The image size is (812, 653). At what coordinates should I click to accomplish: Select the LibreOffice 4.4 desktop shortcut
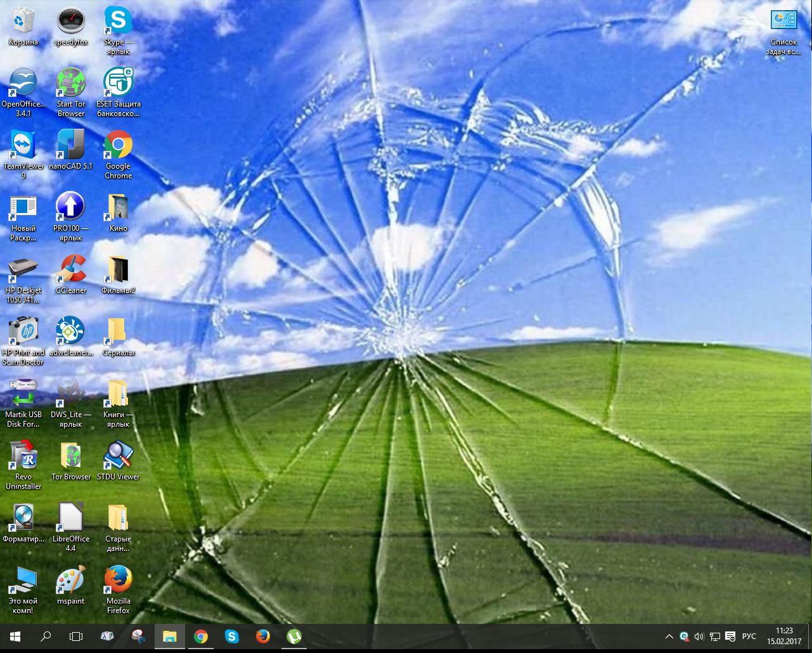[x=70, y=528]
